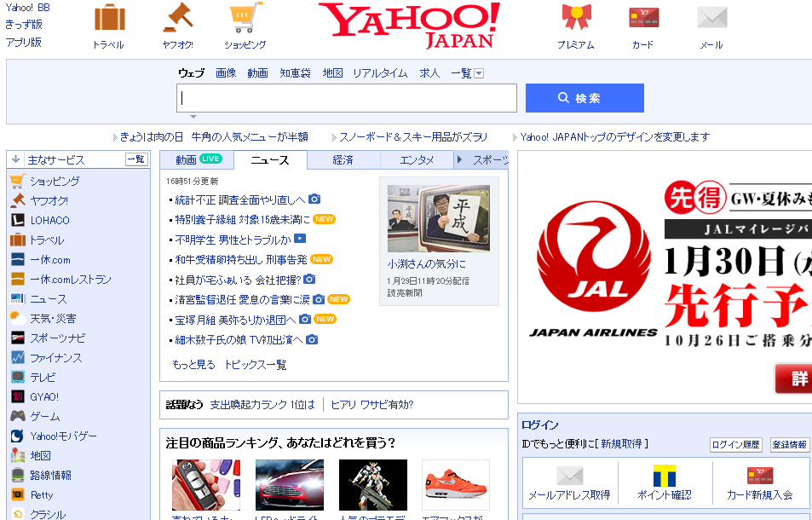
Task: Click the 登録情報 button
Action: (789, 444)
